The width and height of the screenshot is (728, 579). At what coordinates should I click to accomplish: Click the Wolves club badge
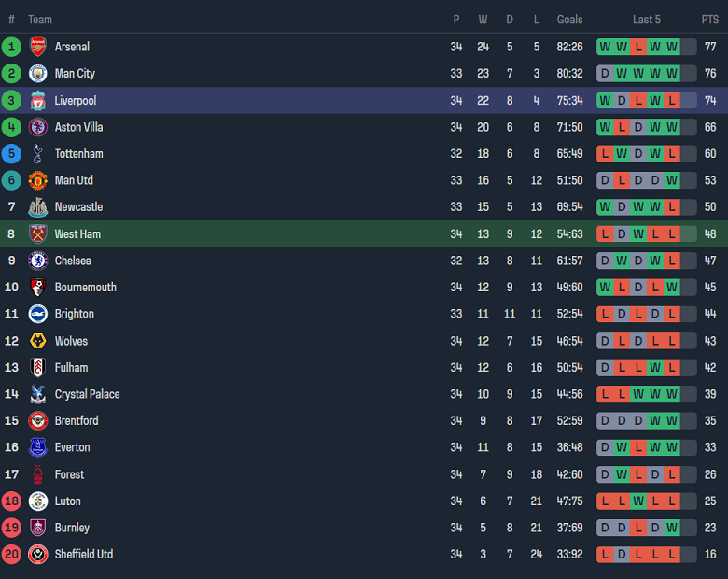(x=37, y=341)
